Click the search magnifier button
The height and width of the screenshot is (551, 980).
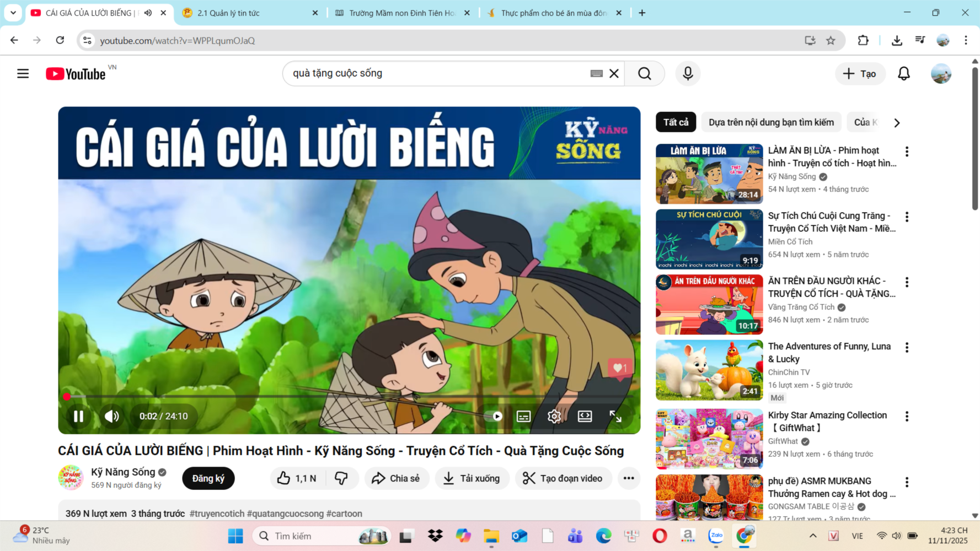tap(644, 73)
